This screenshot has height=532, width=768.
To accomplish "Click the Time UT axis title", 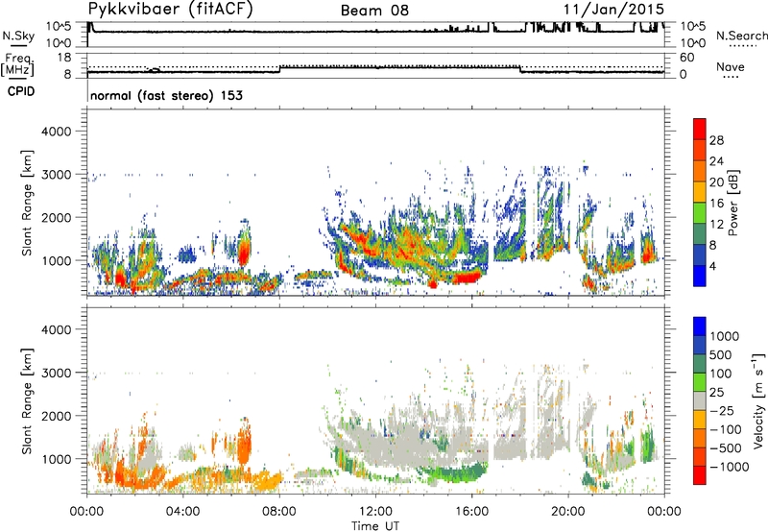I will pyautogui.click(x=375, y=526).
